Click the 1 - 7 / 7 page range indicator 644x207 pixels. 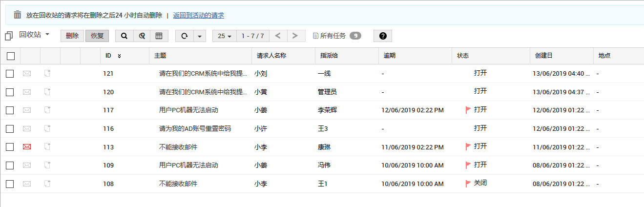pos(252,36)
